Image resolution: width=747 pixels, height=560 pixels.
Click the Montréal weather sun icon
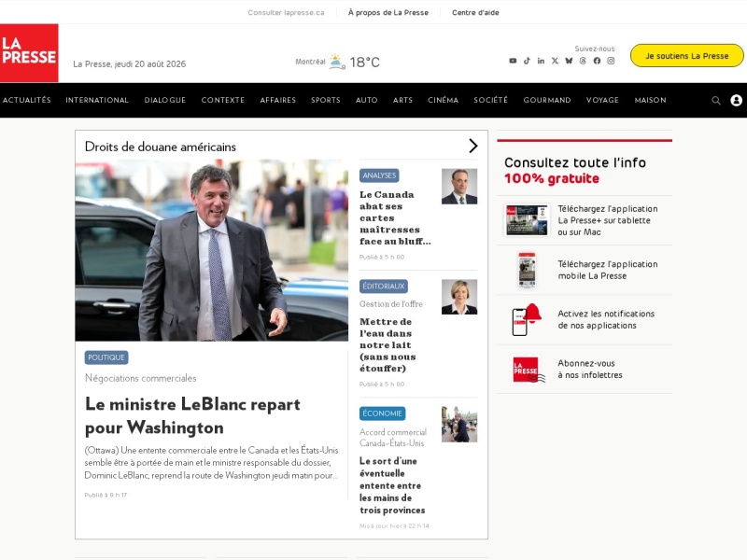(337, 62)
